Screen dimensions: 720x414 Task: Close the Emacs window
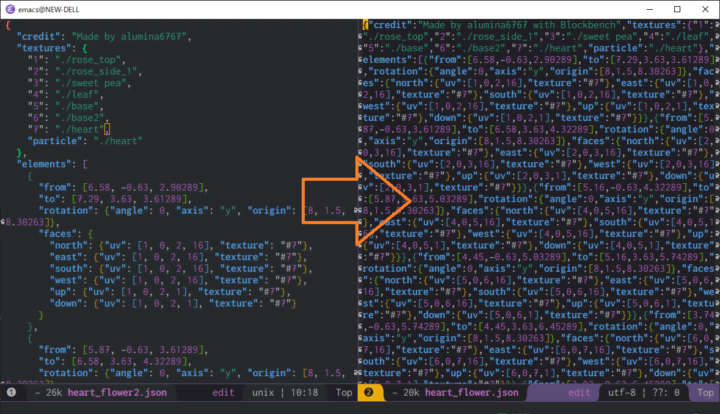point(703,7)
